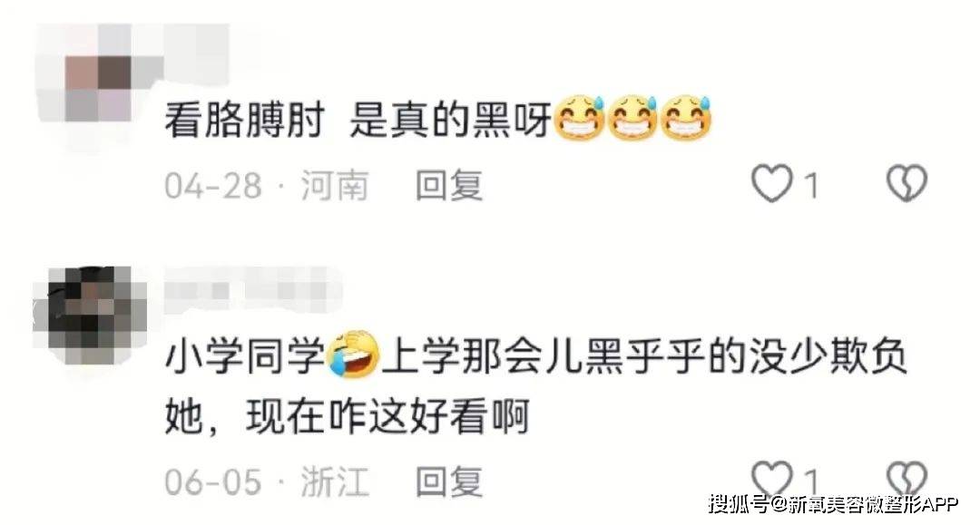This screenshot has height=525, width=980.
Task: Open the second commenter's dark pixelated avatar
Action: coord(91,316)
